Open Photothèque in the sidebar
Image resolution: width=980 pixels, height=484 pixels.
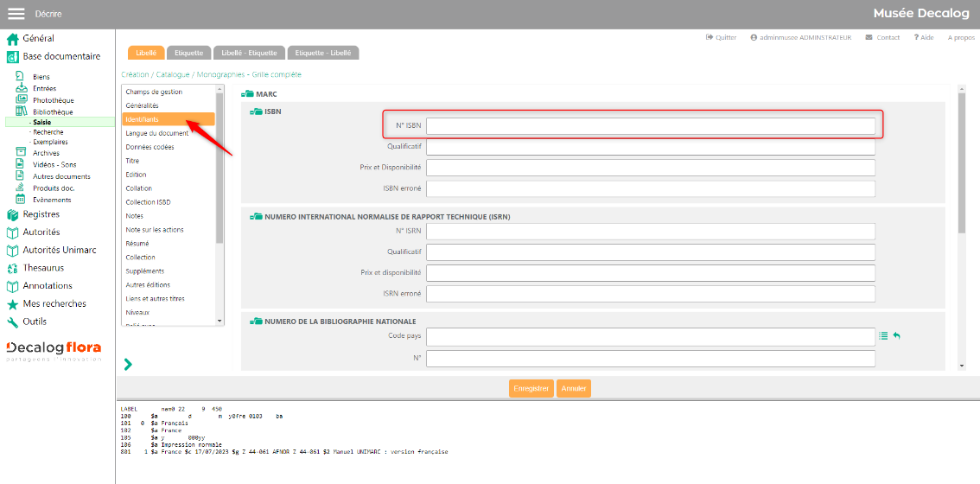(53, 100)
